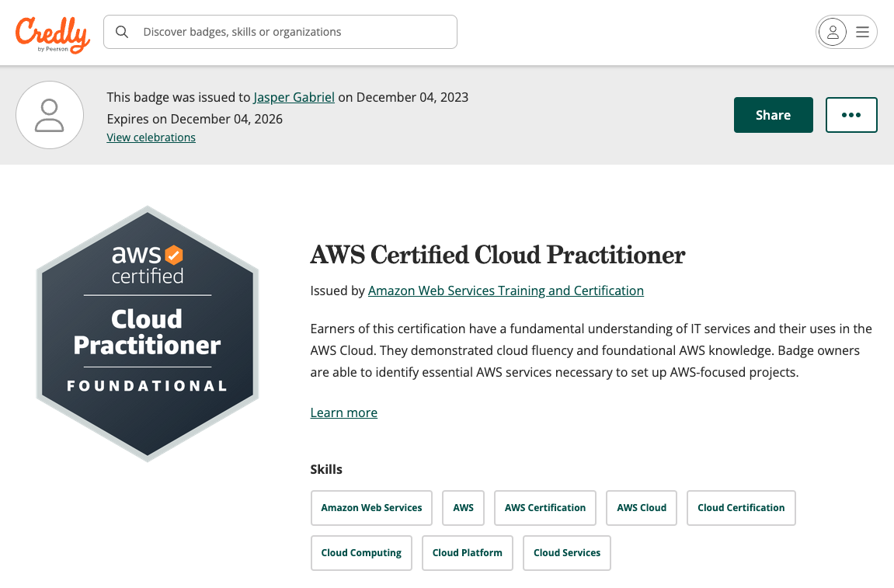Open the Jasper Gabriel profile link
The width and height of the screenshot is (894, 588).
(294, 97)
